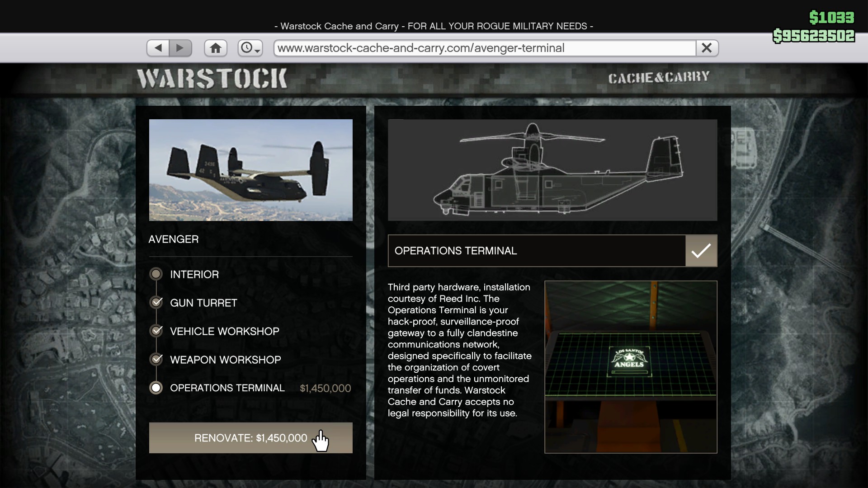Click the browser forward arrow
The height and width of the screenshot is (488, 868).
click(x=180, y=48)
